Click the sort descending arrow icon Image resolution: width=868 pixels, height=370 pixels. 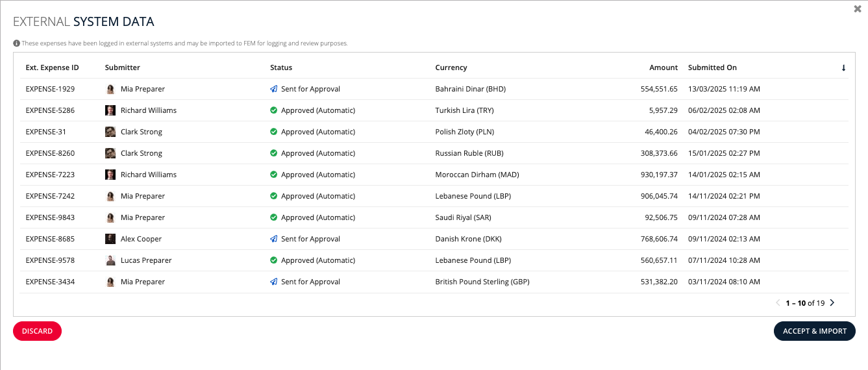coord(843,68)
